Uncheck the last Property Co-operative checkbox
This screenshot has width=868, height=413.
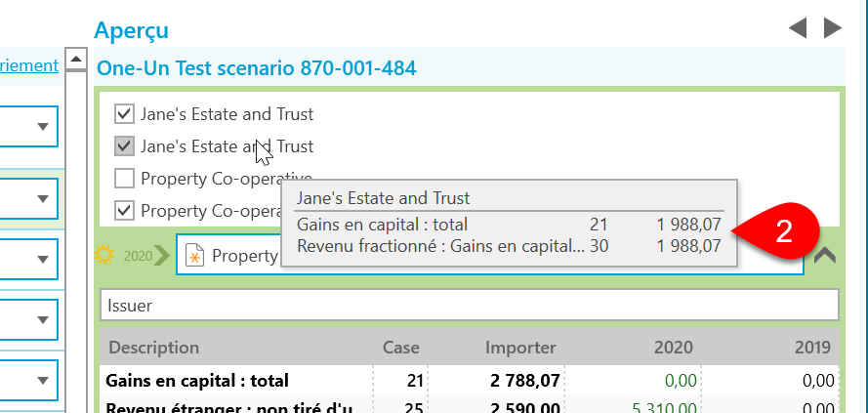point(124,210)
